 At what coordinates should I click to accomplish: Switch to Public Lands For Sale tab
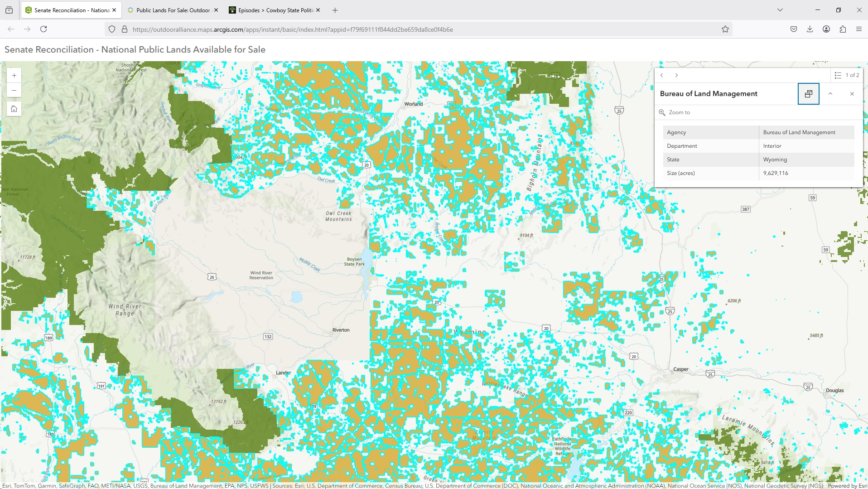click(173, 10)
